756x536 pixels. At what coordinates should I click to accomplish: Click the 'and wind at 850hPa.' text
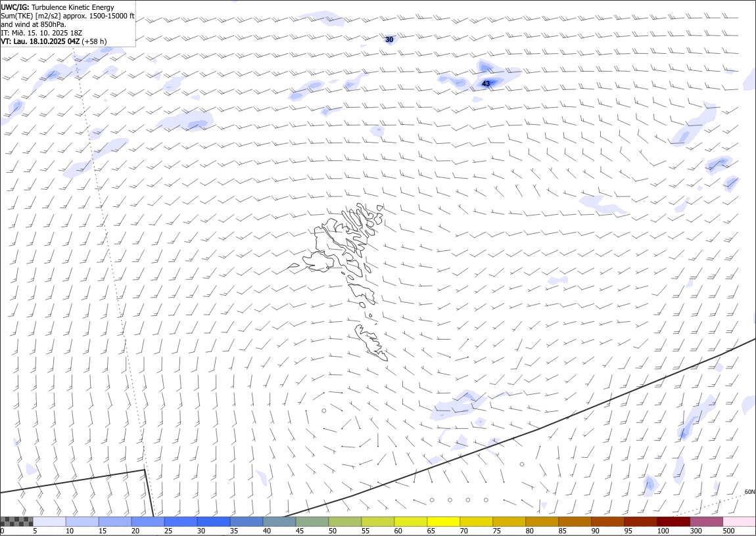(34, 24)
